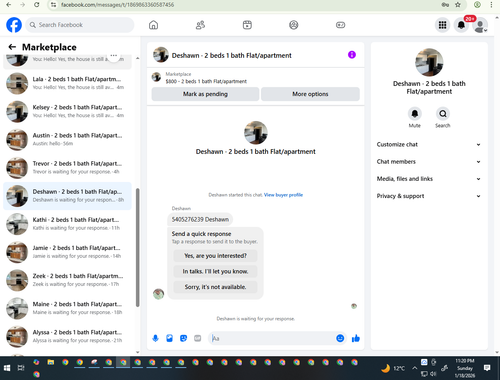Open the Gaming icon in top navigation
Viewport: 500px width, 380px height.
click(x=340, y=25)
